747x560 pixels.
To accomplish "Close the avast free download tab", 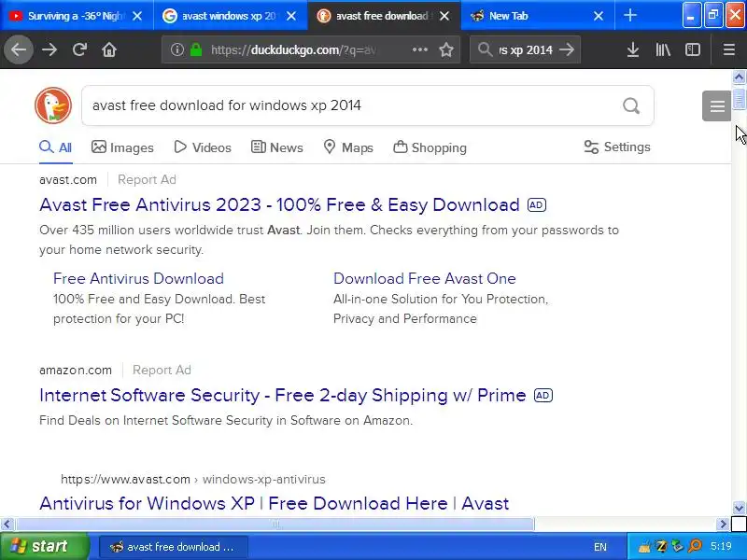I will 444,16.
